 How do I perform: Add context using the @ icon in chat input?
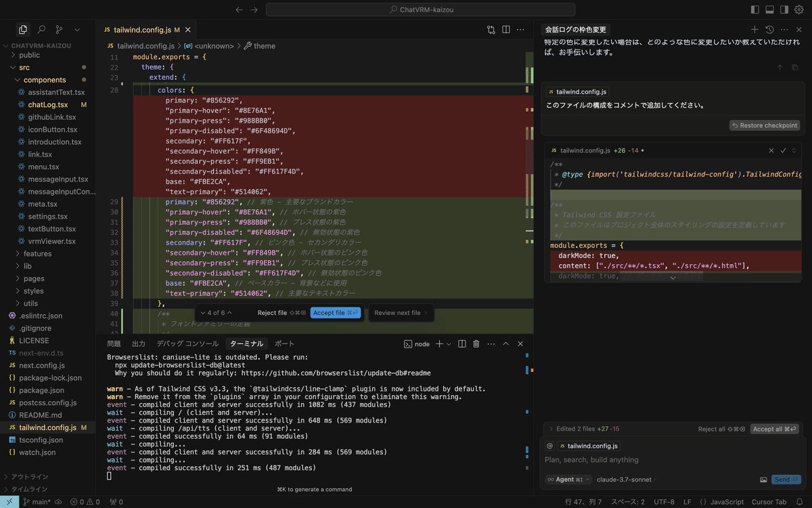[x=549, y=446]
